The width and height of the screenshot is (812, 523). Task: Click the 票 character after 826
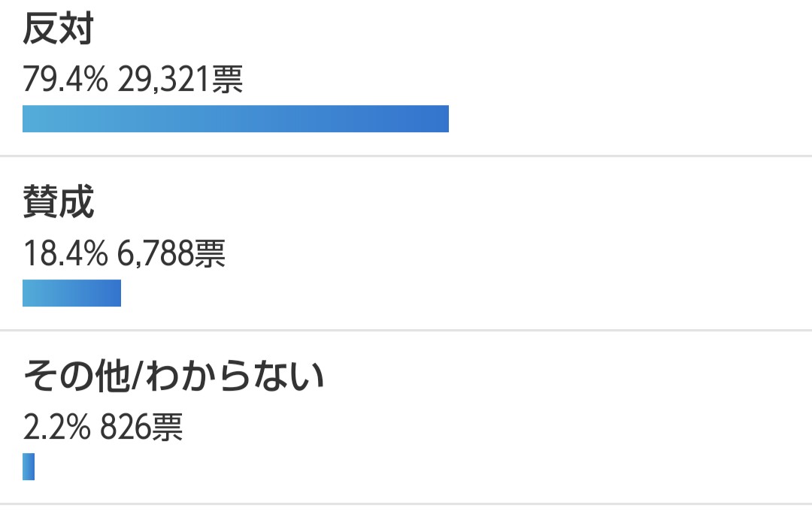(167, 428)
